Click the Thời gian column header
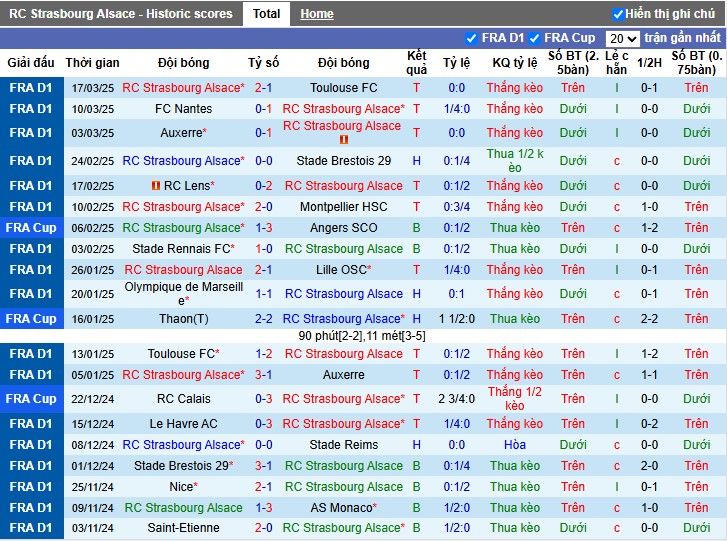 (x=93, y=63)
